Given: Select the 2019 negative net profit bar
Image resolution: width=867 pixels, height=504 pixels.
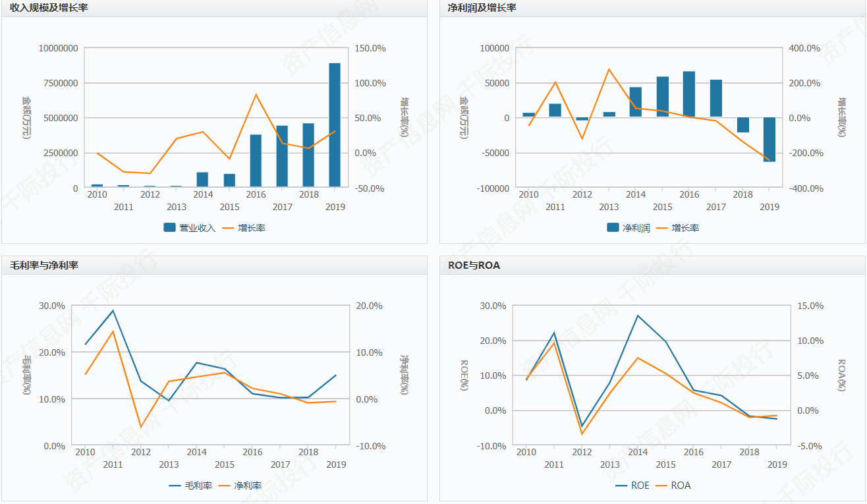Looking at the screenshot, I should point(769,139).
